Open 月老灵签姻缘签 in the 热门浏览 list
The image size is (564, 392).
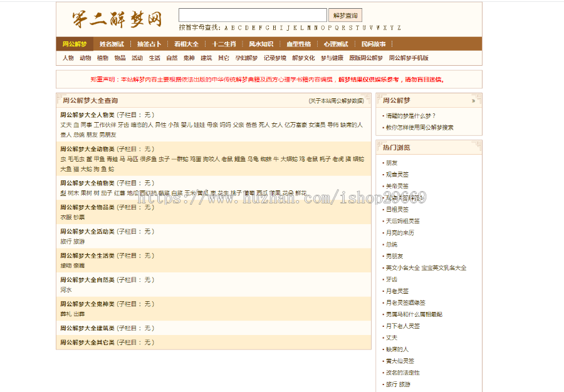coord(405,303)
